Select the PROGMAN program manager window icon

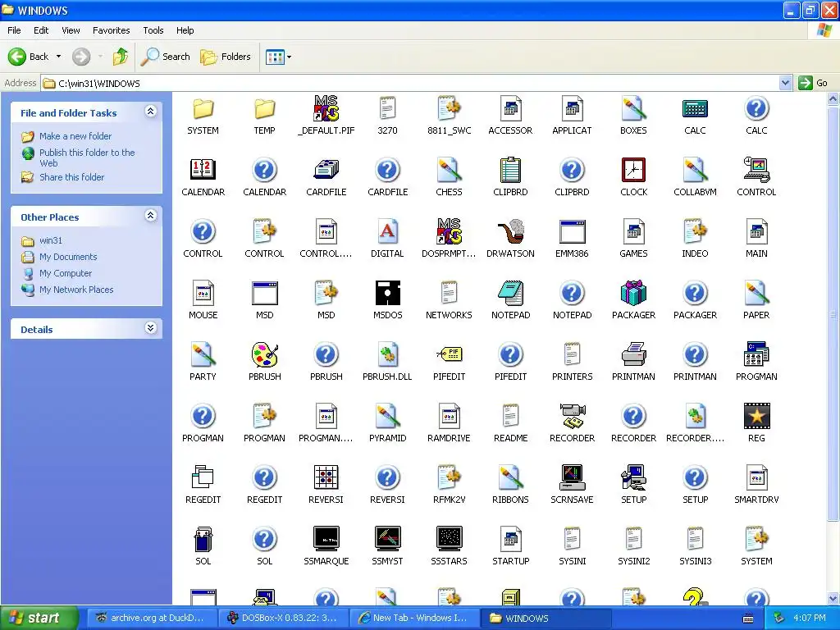tap(756, 354)
